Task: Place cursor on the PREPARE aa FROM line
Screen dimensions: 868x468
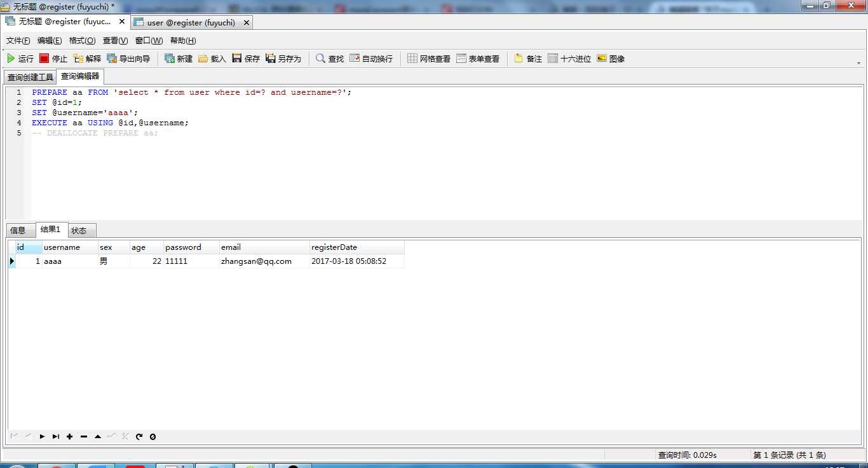Action: [191, 92]
